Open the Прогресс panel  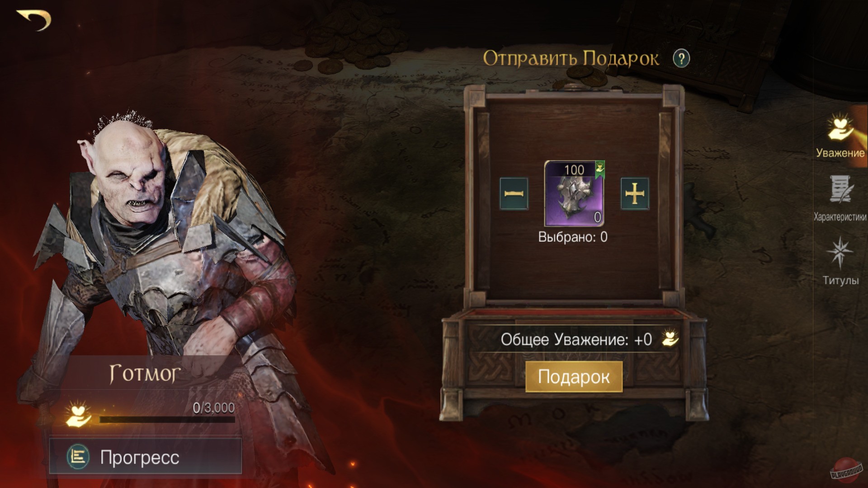tap(145, 456)
